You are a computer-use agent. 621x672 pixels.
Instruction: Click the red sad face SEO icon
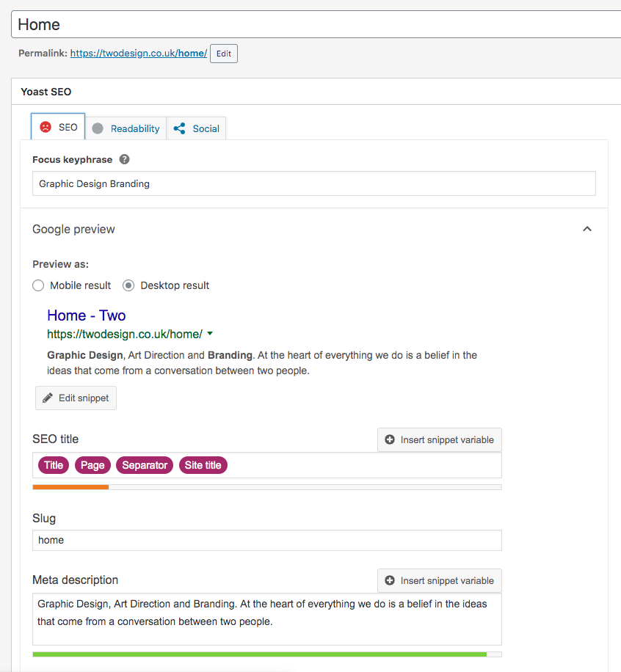[46, 127]
